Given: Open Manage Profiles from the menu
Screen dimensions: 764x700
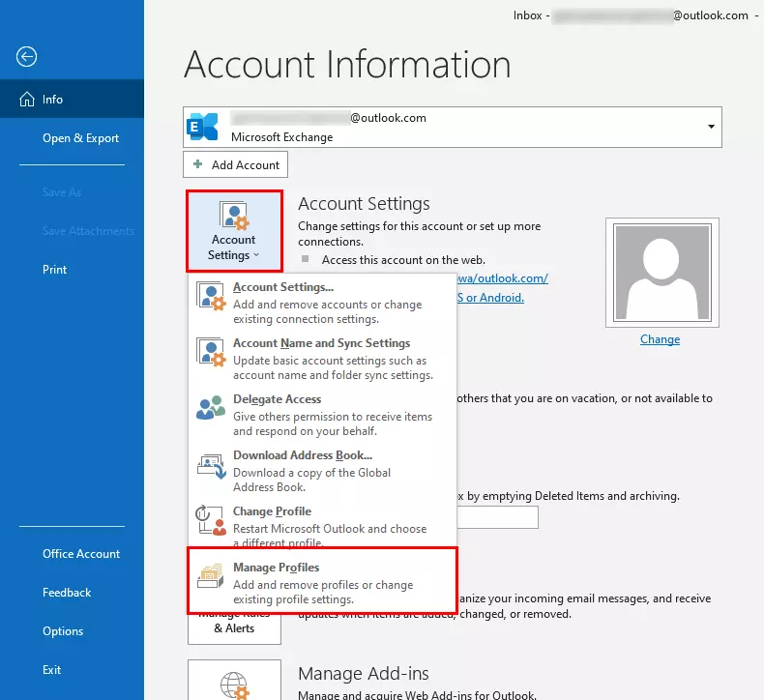Looking at the screenshot, I should point(323,580).
